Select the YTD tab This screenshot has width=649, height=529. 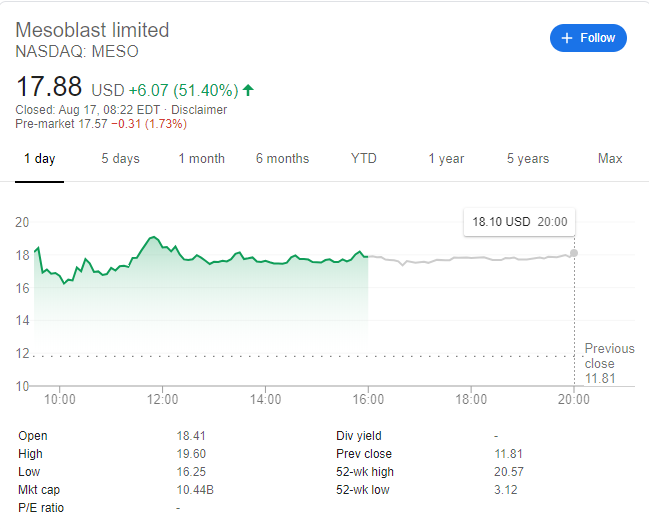[363, 159]
